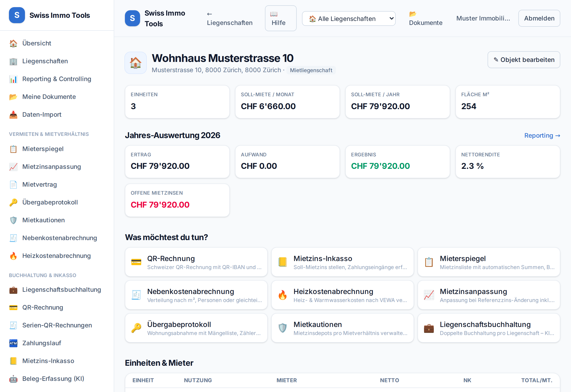Open the Serien-QR-Rechnungen sidebar entry
571x392 pixels.
57,325
